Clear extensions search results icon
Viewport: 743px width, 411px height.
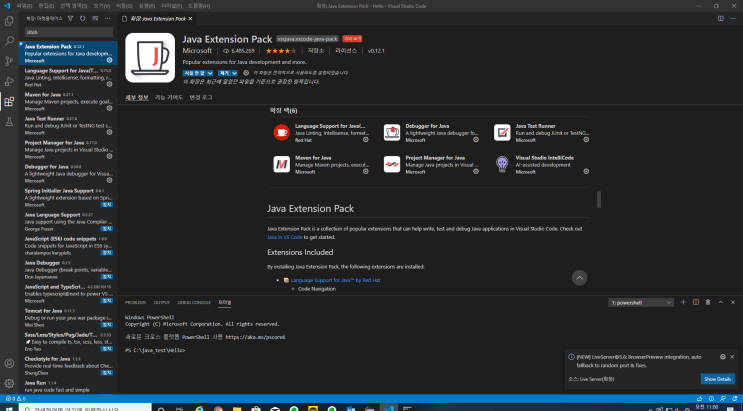click(95, 18)
